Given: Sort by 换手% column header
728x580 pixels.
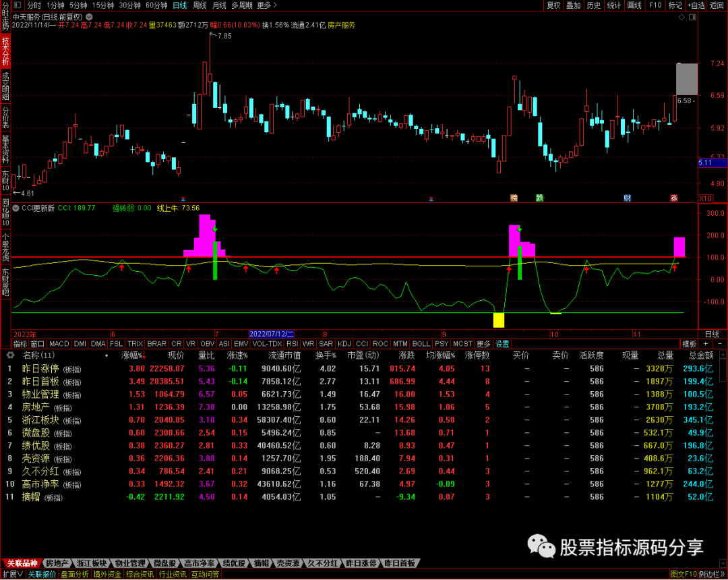Looking at the screenshot, I should point(326,355).
